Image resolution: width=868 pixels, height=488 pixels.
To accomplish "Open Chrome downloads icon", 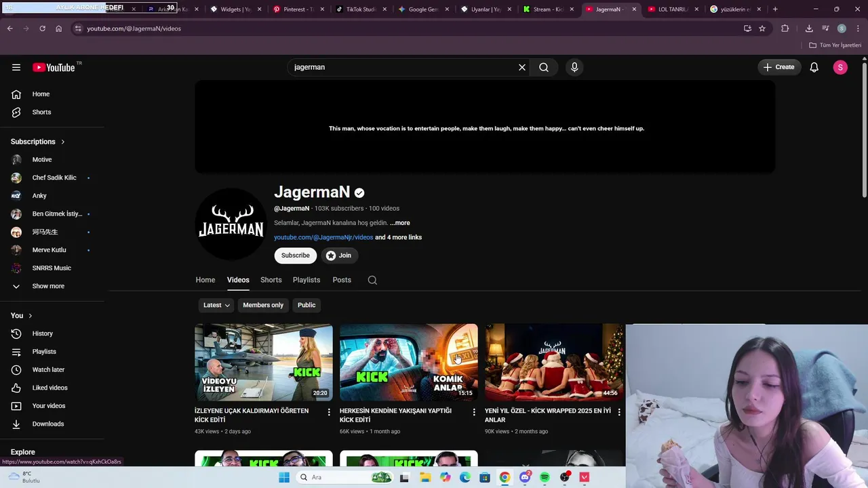I will [x=809, y=28].
